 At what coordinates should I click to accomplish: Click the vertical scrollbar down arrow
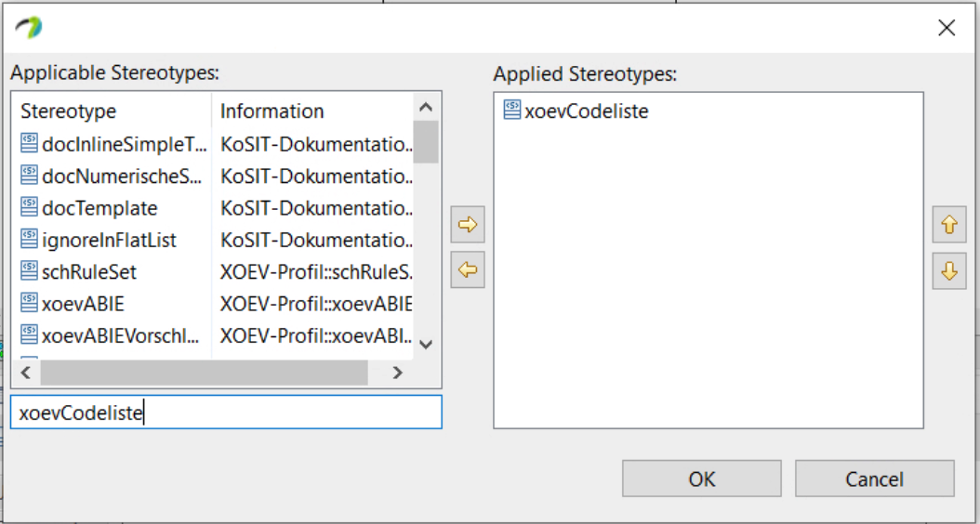(x=426, y=344)
